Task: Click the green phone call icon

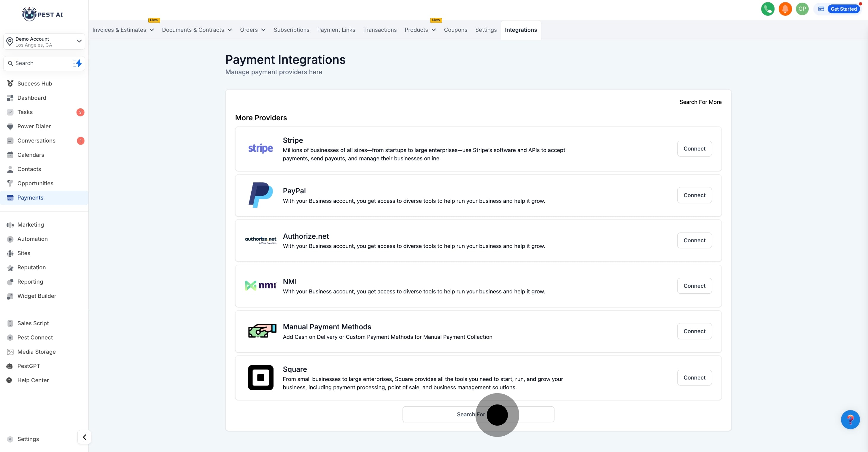Action: pos(768,9)
